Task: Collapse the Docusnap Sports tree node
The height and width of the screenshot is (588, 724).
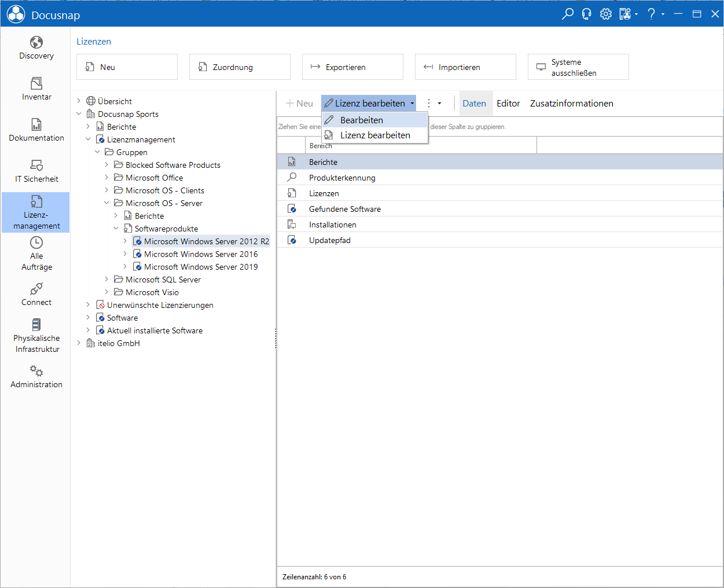Action: (79, 114)
